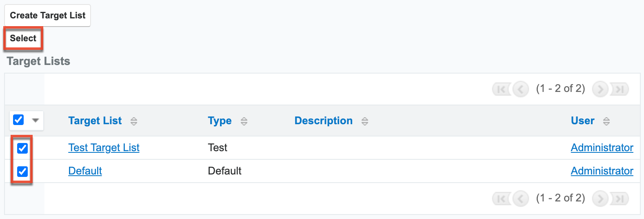Open Administrator link in the Default row
This screenshot has height=219, width=644.
point(602,171)
